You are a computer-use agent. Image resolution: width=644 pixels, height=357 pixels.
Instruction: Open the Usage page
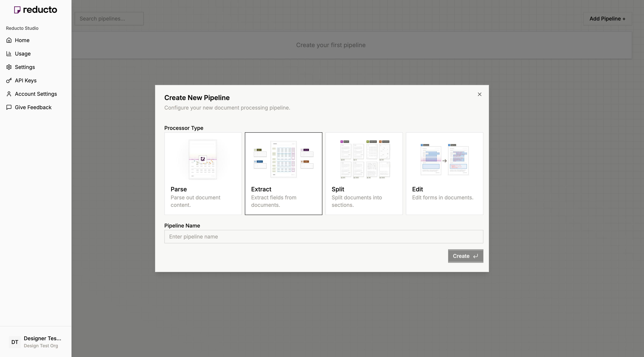click(x=36, y=53)
